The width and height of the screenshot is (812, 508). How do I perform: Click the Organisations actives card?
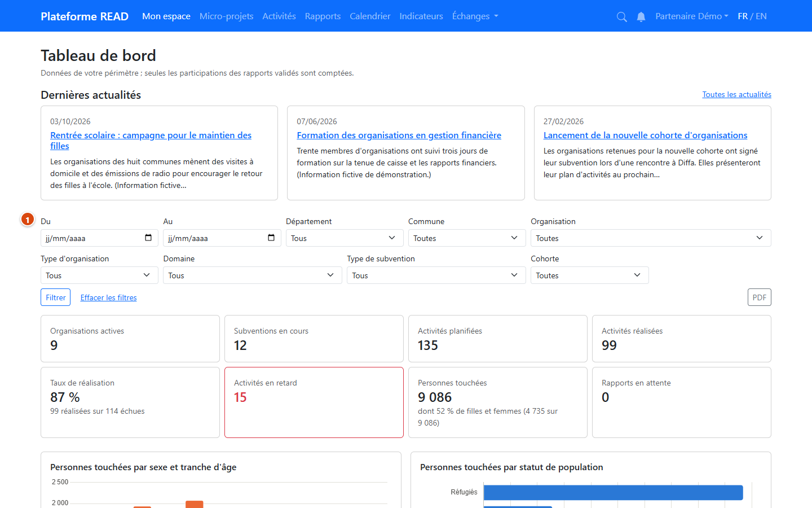click(130, 339)
